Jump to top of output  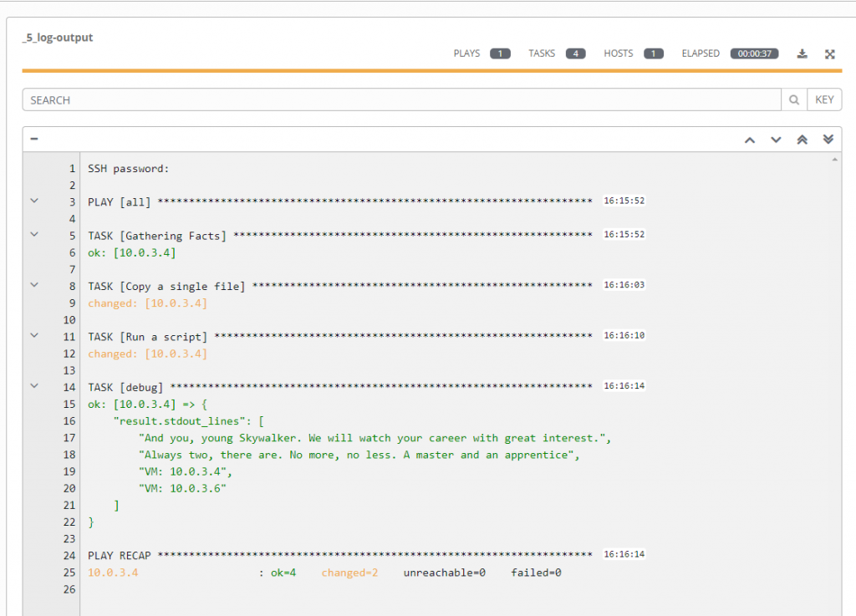802,140
